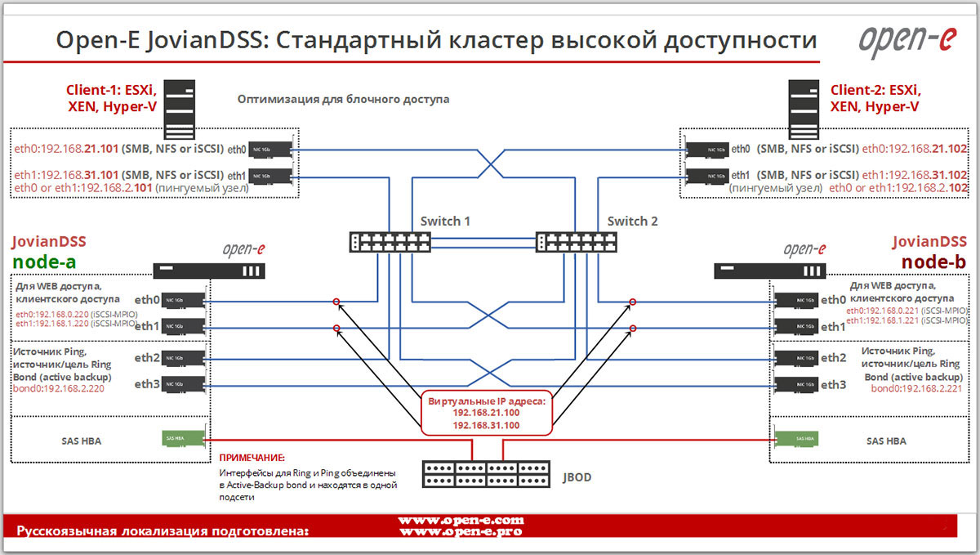This screenshot has height=555, width=980.
Task: Click node-b eth1 NIC card
Action: tap(797, 328)
